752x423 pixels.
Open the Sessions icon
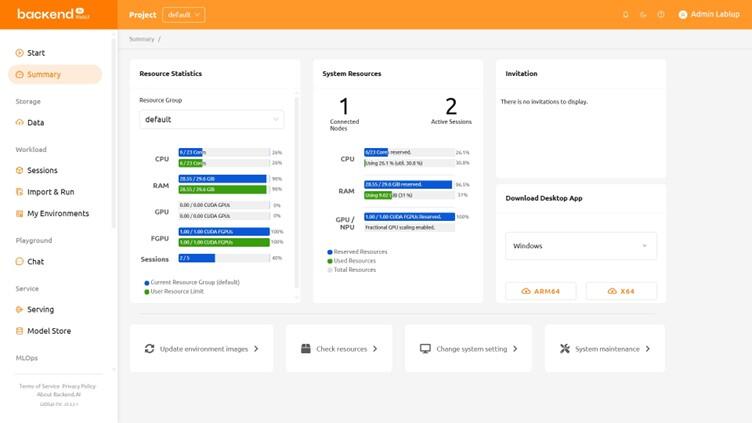click(19, 170)
